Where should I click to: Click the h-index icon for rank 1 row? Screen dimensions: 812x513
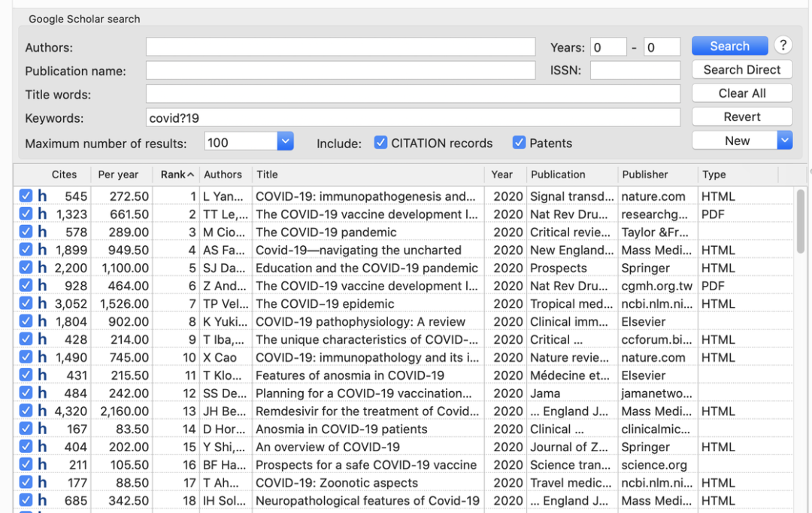42,196
